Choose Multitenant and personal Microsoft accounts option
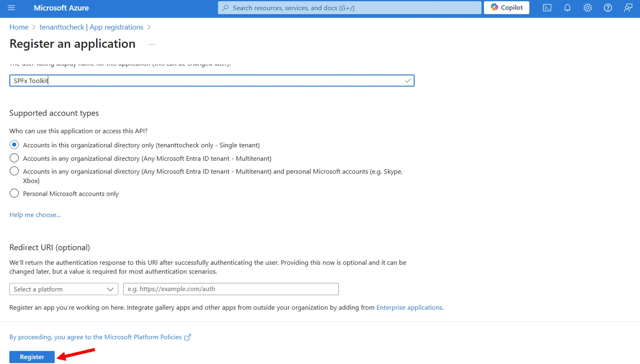The width and height of the screenshot is (640, 364). 14,171
